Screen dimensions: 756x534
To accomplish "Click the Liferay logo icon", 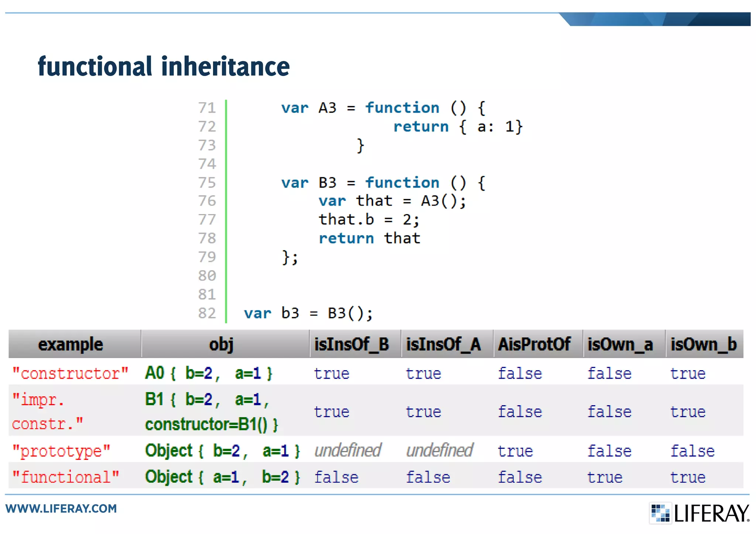I will 660,513.
